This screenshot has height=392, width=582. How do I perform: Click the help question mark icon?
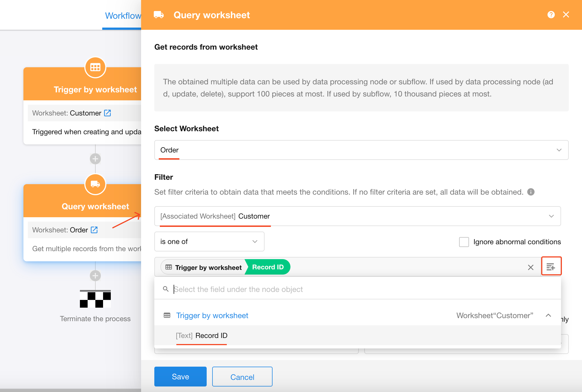(x=551, y=15)
